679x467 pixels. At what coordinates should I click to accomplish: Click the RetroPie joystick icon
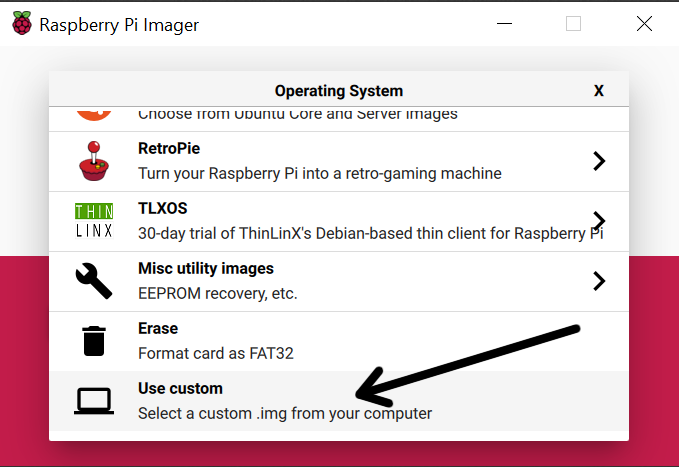pyautogui.click(x=94, y=161)
